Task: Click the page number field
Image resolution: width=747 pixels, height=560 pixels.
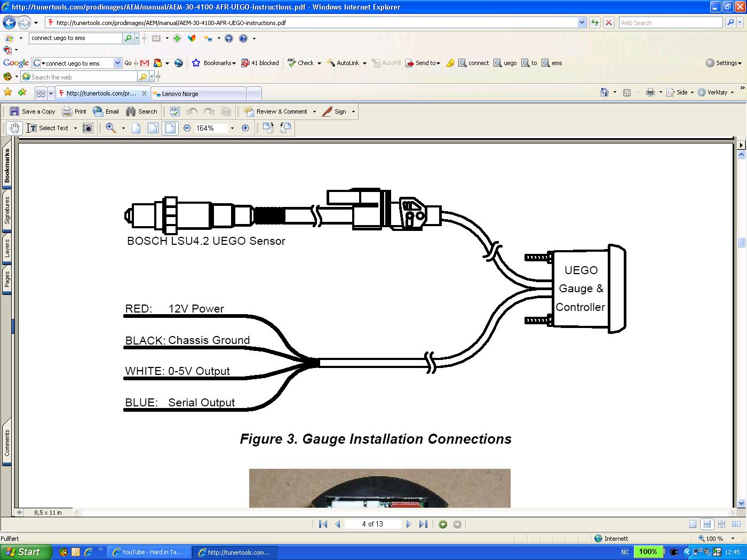Action: tap(372, 524)
